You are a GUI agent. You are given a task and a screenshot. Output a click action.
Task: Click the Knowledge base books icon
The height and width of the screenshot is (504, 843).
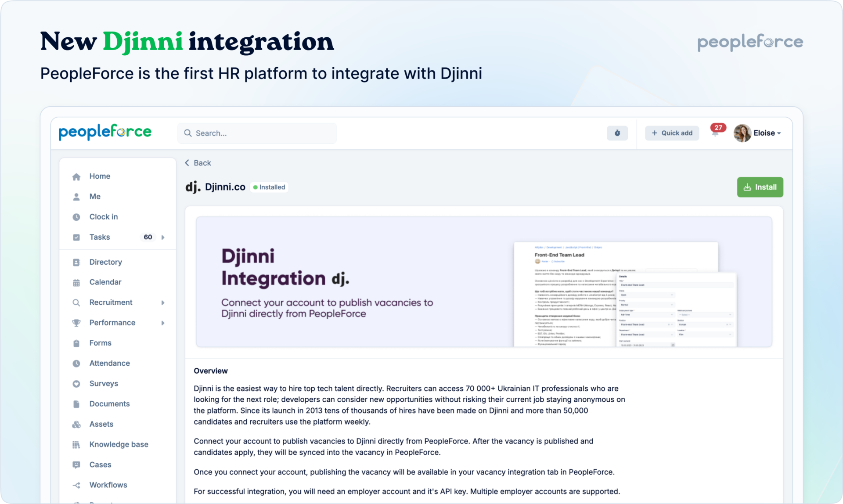(76, 445)
